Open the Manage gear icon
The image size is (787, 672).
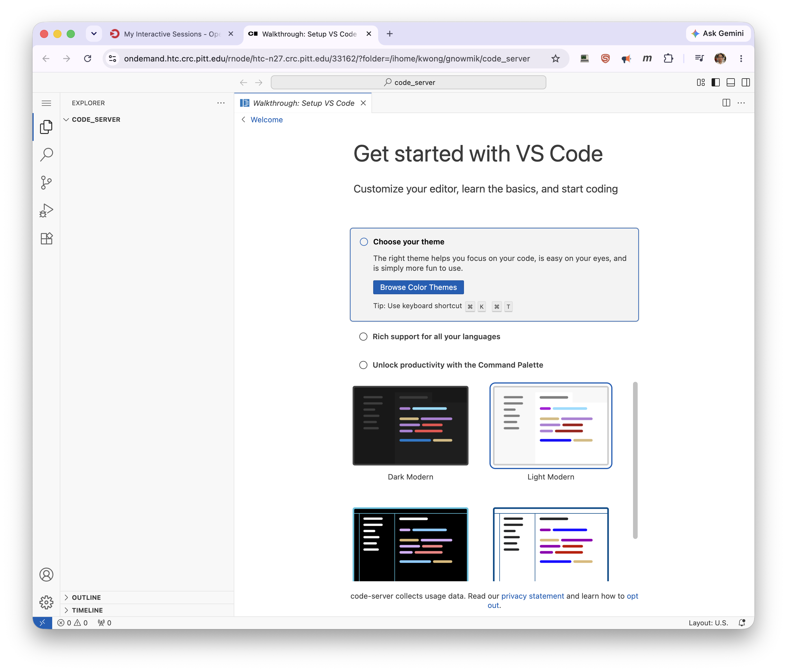[x=46, y=602]
